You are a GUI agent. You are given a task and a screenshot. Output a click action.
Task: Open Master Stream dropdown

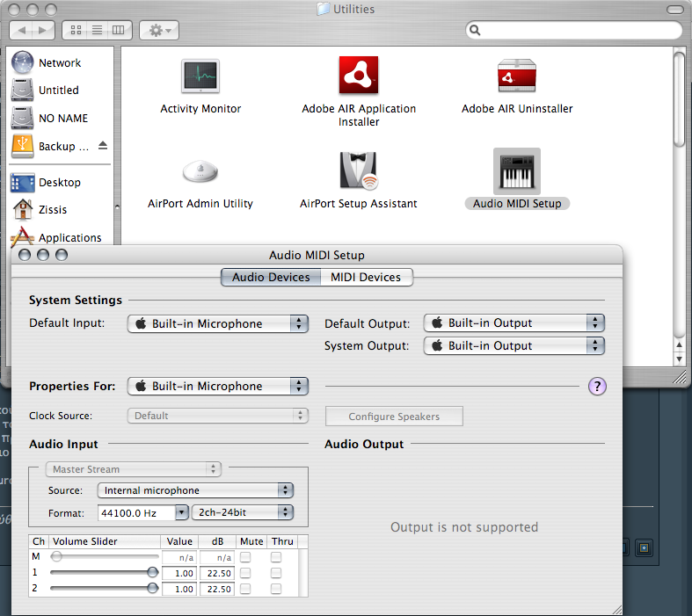pos(134,469)
